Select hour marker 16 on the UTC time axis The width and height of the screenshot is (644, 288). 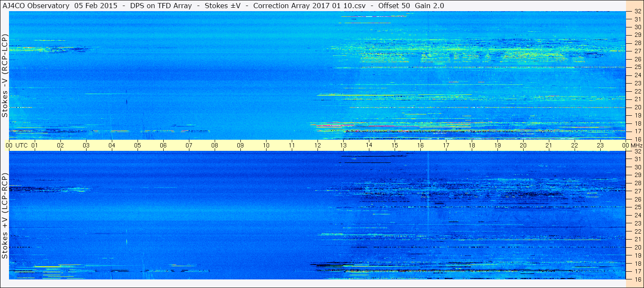pos(420,145)
